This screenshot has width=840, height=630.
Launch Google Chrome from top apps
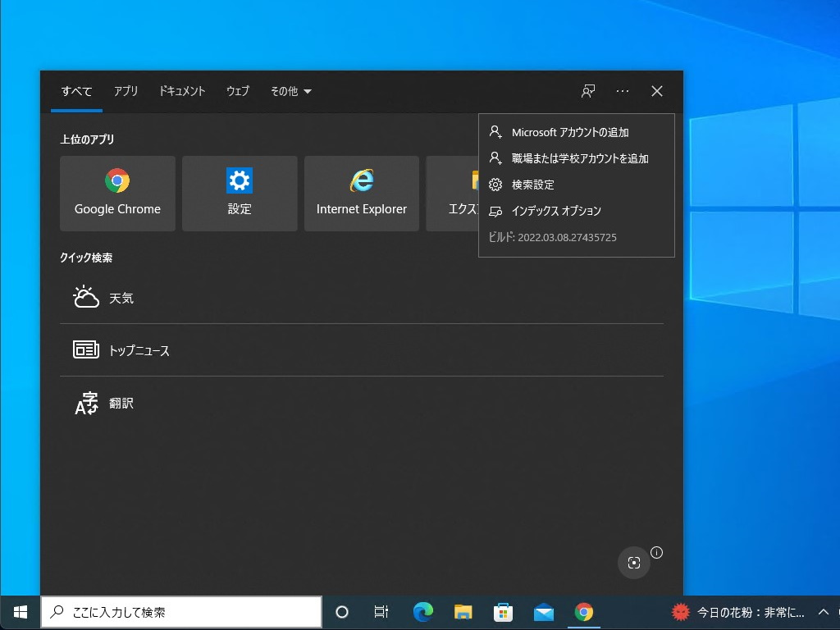click(116, 194)
